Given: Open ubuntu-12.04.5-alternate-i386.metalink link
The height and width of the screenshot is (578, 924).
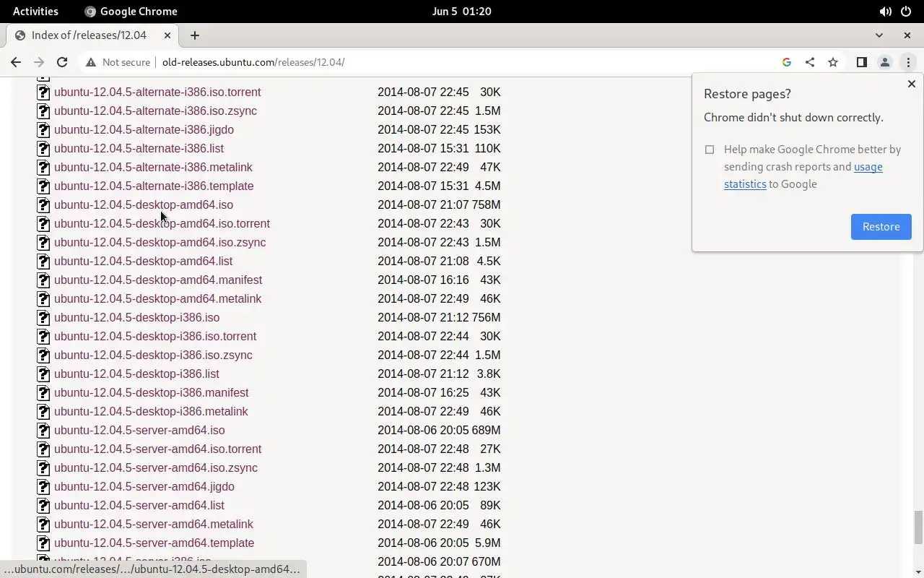Looking at the screenshot, I should tap(153, 167).
